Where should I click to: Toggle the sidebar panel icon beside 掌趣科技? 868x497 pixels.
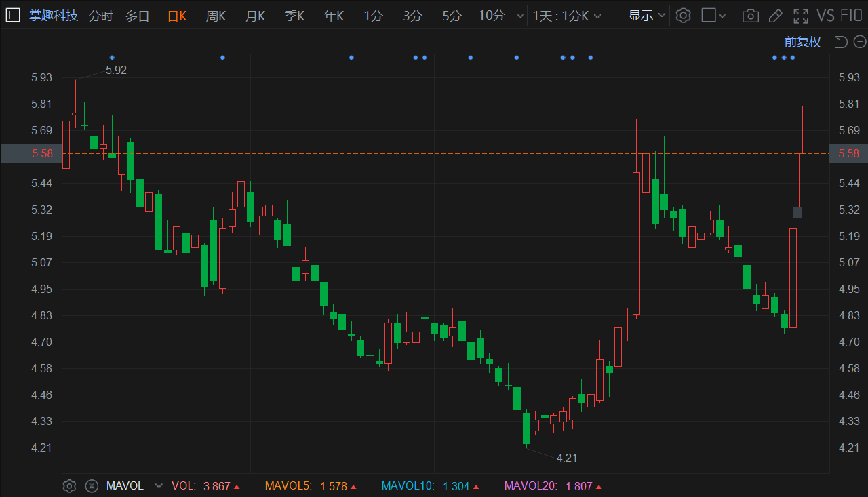click(13, 16)
